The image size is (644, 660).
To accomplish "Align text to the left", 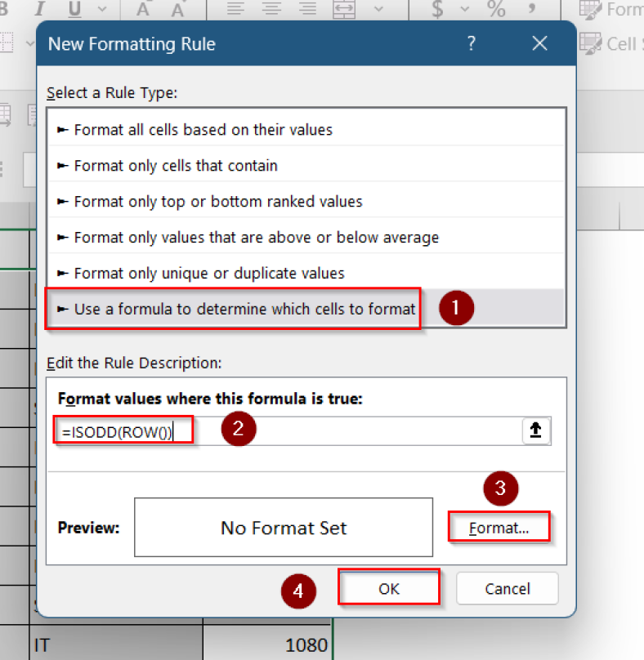I will coord(237,8).
